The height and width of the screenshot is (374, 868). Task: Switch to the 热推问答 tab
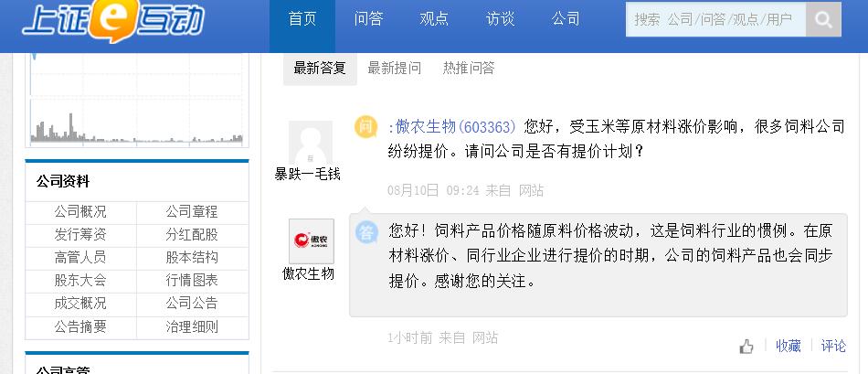469,68
